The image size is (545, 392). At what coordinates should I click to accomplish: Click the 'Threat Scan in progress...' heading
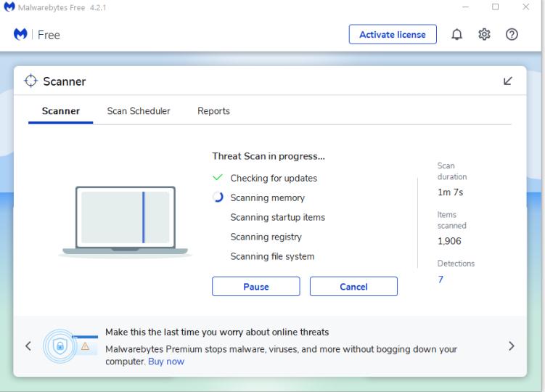click(269, 156)
